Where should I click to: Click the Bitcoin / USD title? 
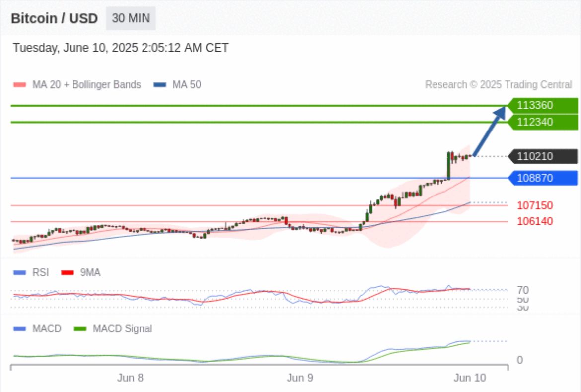click(x=55, y=19)
